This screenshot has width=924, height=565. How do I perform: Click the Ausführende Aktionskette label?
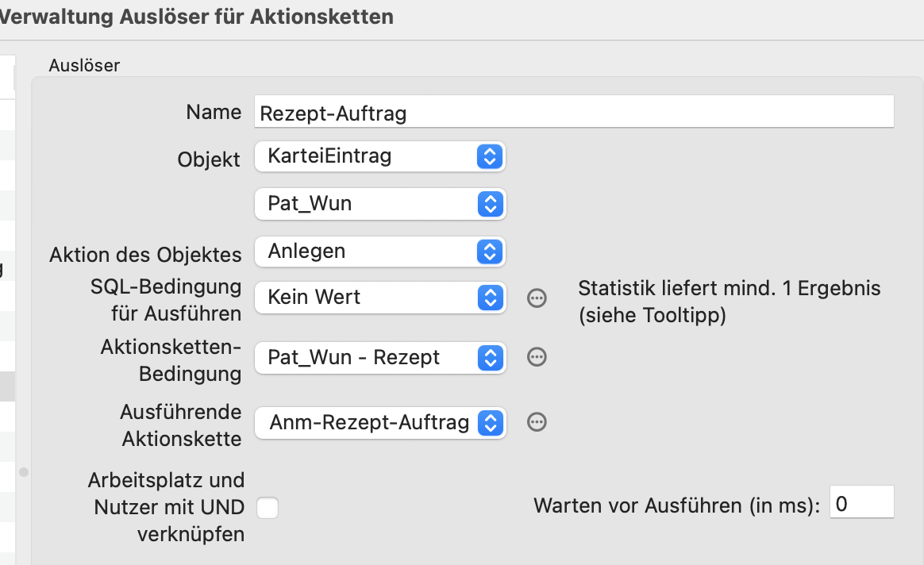pyautogui.click(x=181, y=425)
